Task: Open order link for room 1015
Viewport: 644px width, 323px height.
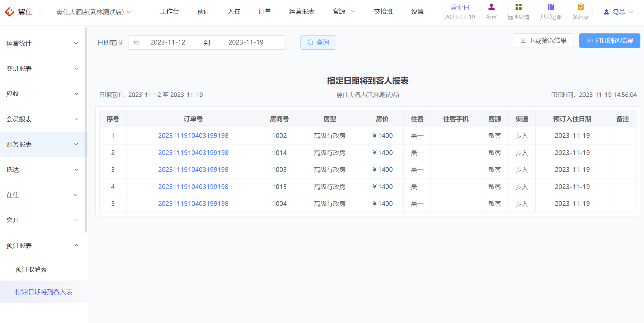Action: [193, 187]
